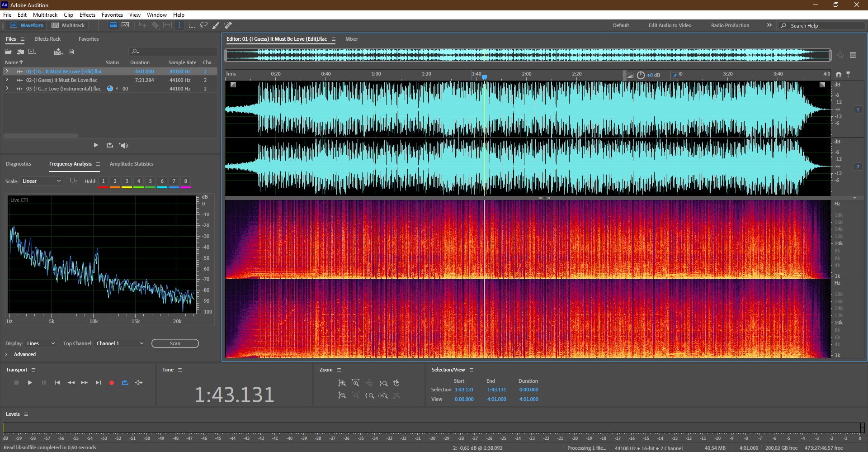Screen dimensions: 868x452
Task: Open the Top Channel dropdown
Action: 120,343
